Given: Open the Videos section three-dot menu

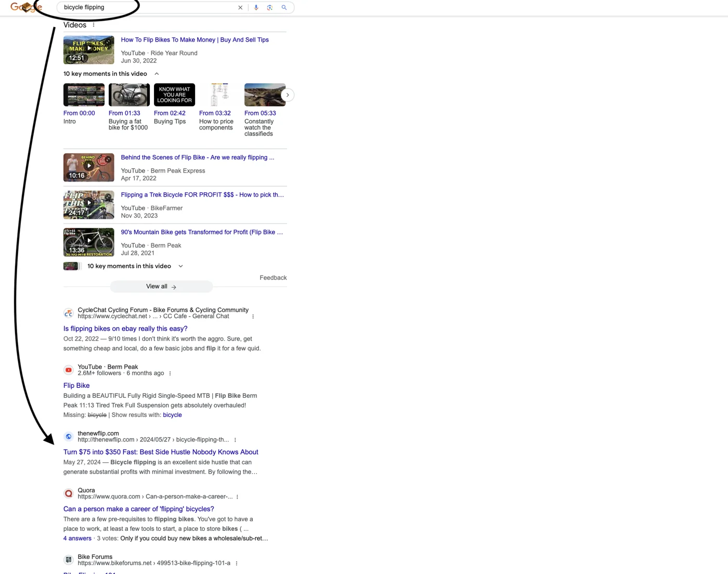Looking at the screenshot, I should coord(94,25).
